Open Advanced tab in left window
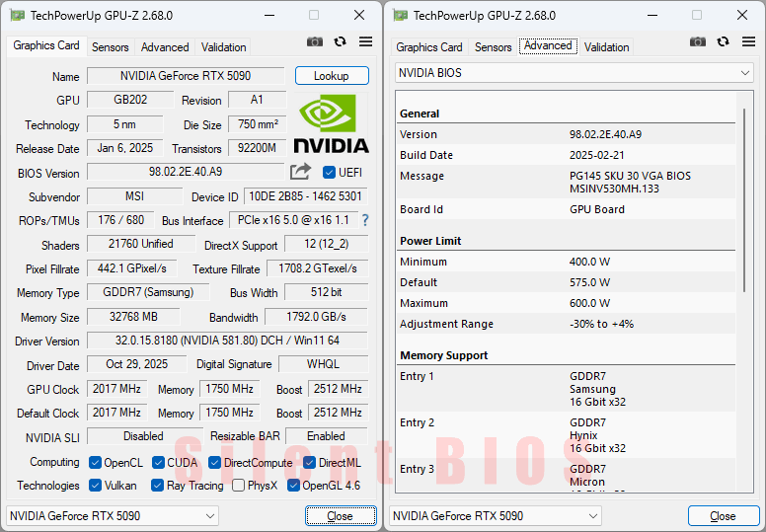Screen dimensions: 766x532 point(165,47)
